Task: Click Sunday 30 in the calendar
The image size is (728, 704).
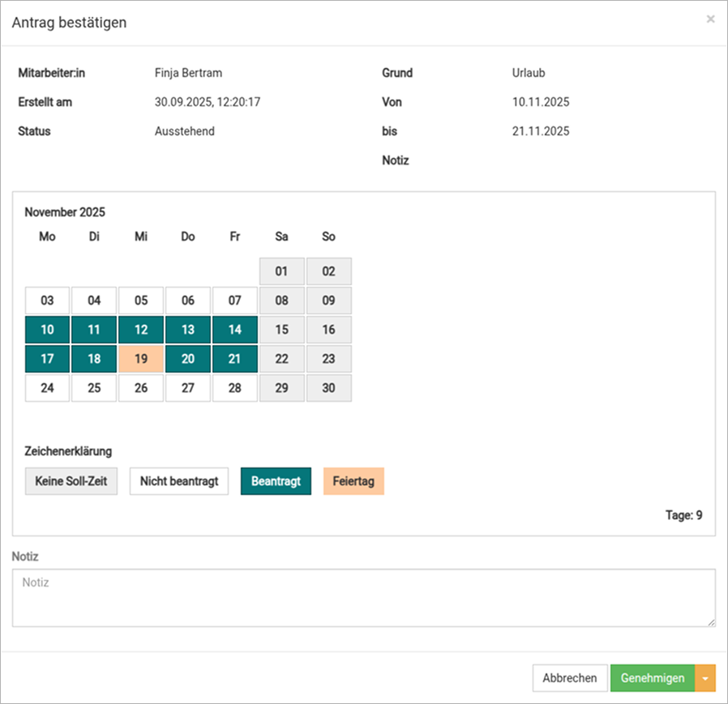Action: (328, 388)
